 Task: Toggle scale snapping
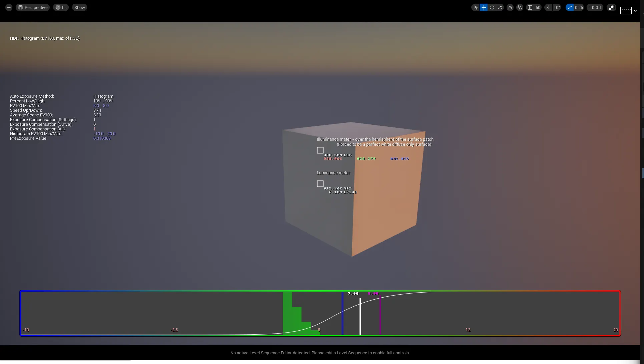570,7
